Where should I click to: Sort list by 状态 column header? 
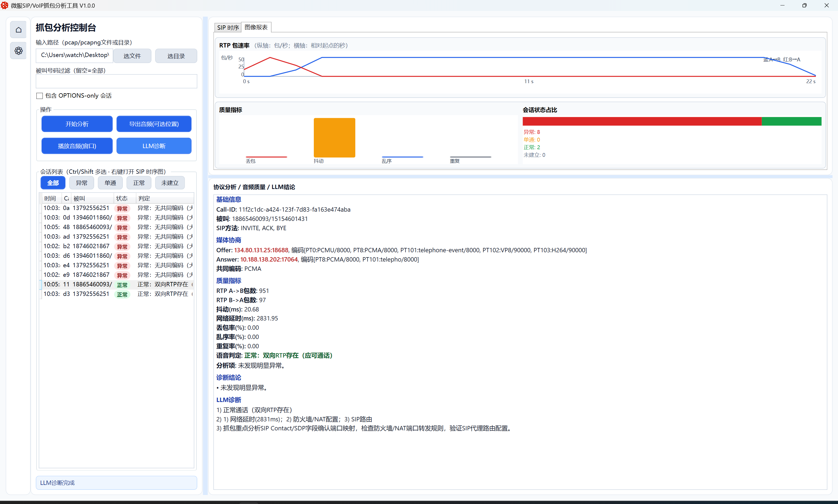(x=122, y=198)
